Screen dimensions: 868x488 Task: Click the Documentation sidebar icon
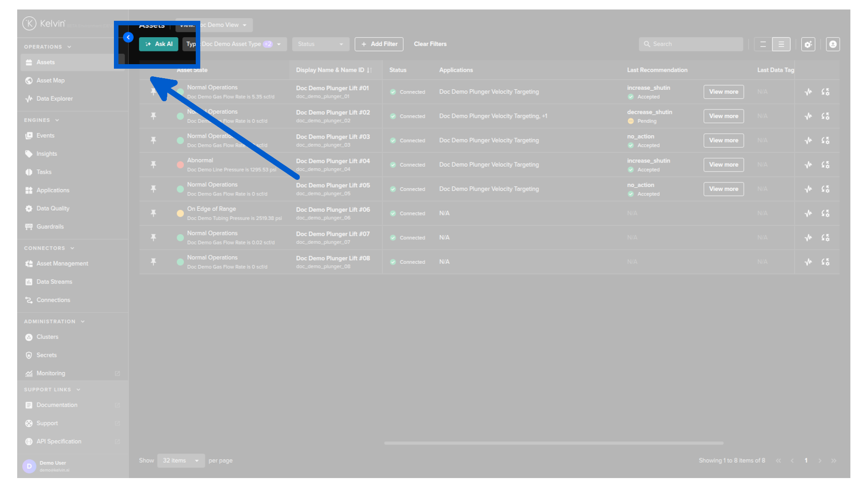click(29, 405)
